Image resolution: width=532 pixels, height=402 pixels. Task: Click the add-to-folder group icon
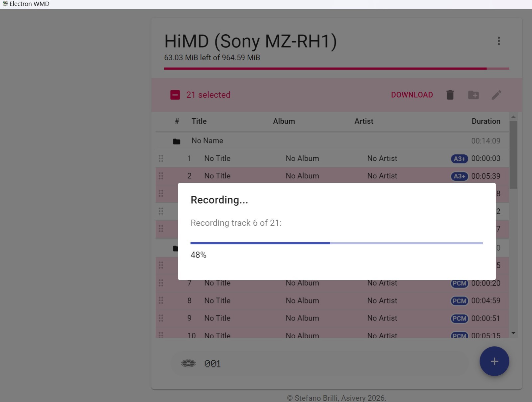pos(473,95)
